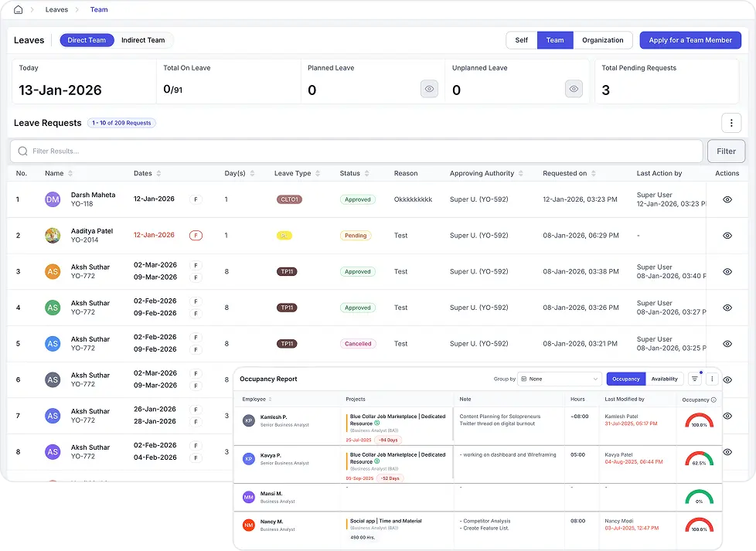Open the Filter panel via Filter button
This screenshot has height=551, width=756.
725,151
